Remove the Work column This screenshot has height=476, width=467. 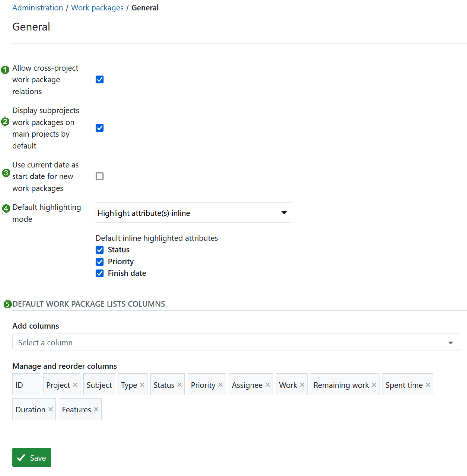[302, 385]
